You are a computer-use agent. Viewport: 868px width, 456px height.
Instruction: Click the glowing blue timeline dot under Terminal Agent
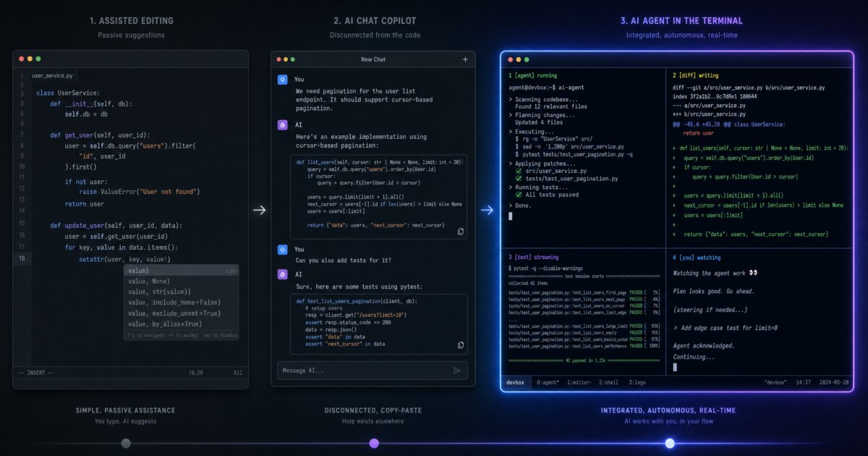[x=670, y=443]
